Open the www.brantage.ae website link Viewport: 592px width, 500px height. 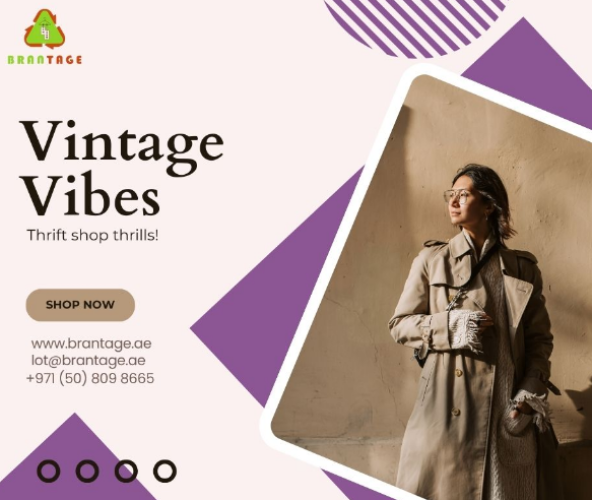click(91, 344)
